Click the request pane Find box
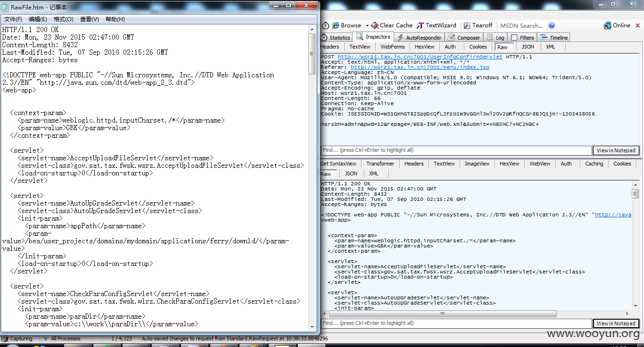This screenshot has height=347, width=644. tap(456, 150)
